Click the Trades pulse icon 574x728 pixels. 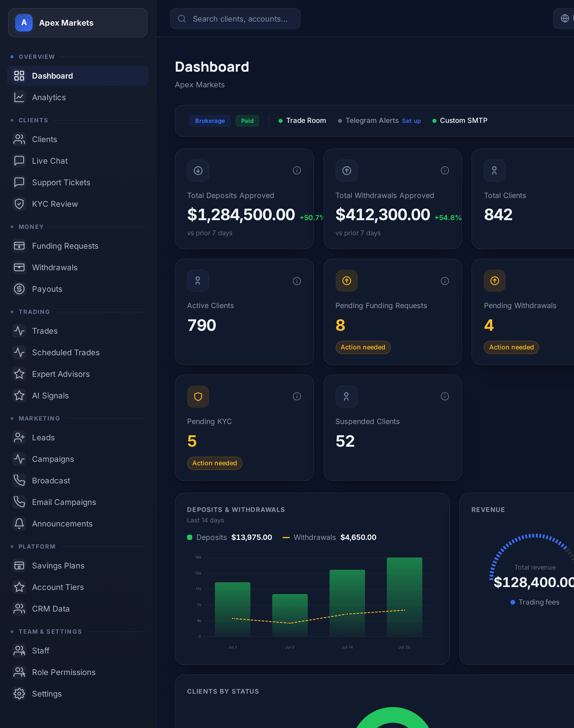19,331
